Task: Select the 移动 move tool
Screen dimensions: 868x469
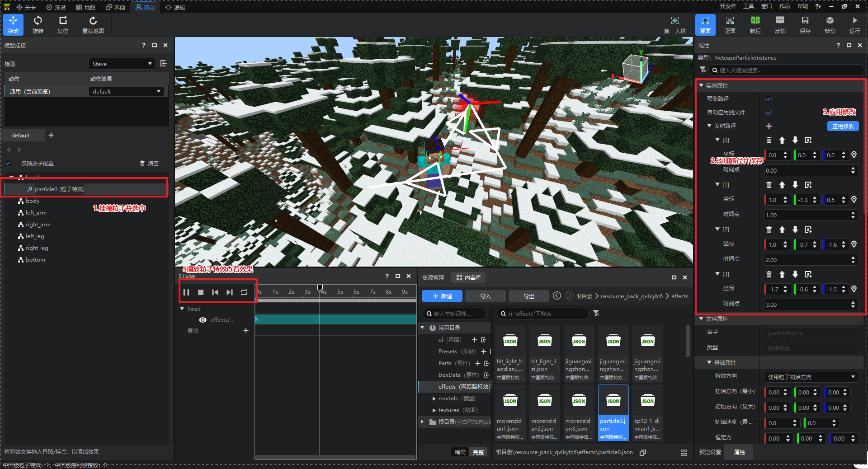Action: pyautogui.click(x=13, y=24)
